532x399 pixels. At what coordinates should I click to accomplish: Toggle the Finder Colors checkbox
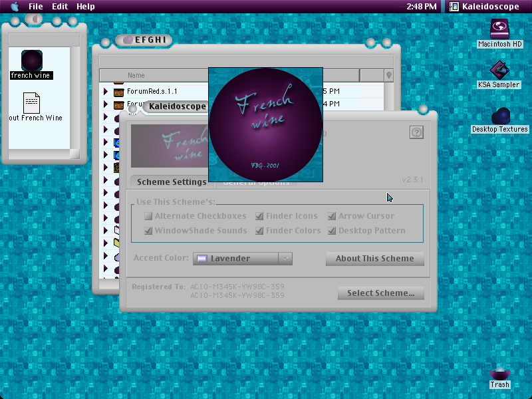[259, 231]
